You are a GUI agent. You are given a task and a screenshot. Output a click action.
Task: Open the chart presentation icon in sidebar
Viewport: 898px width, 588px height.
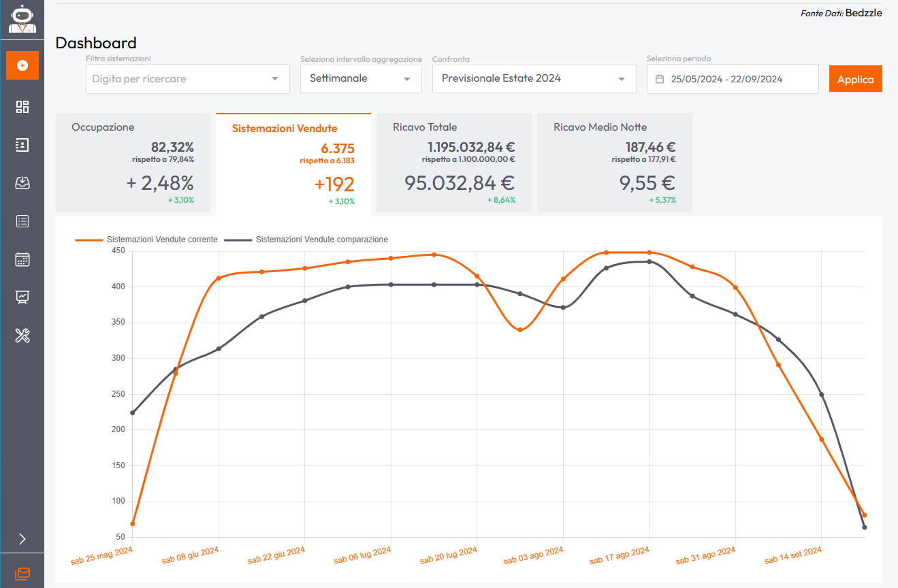pyautogui.click(x=22, y=297)
